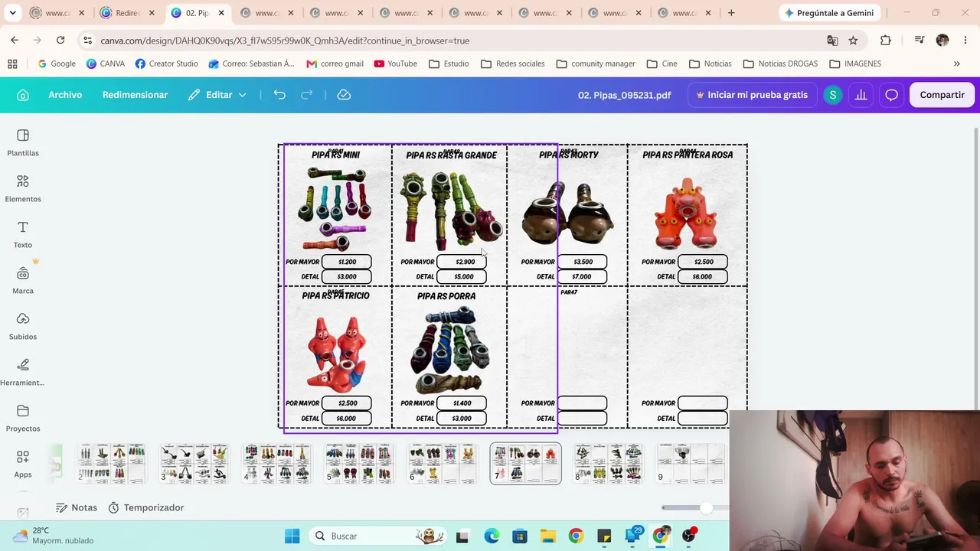Open File Explorer from the taskbar

pyautogui.click(x=547, y=536)
